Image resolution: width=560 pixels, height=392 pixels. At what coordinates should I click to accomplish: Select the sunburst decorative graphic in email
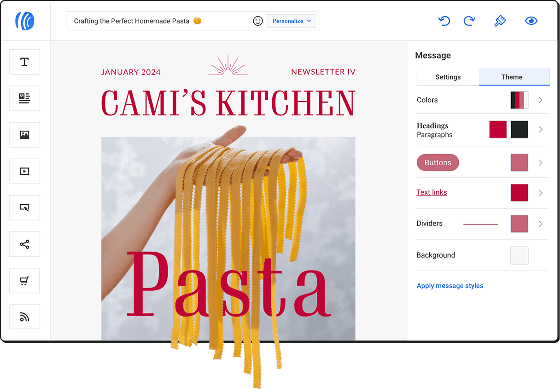pos(228,65)
